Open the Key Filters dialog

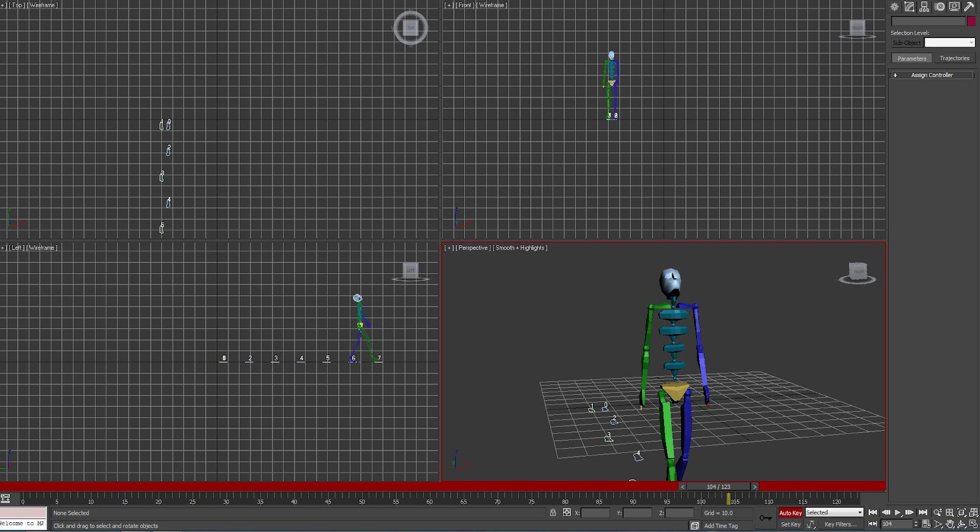(840, 525)
